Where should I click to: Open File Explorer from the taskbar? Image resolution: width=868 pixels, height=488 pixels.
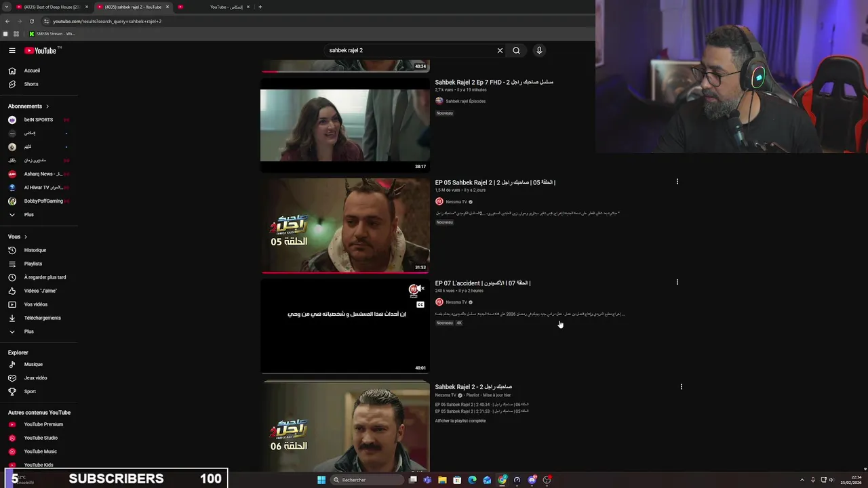442,480
